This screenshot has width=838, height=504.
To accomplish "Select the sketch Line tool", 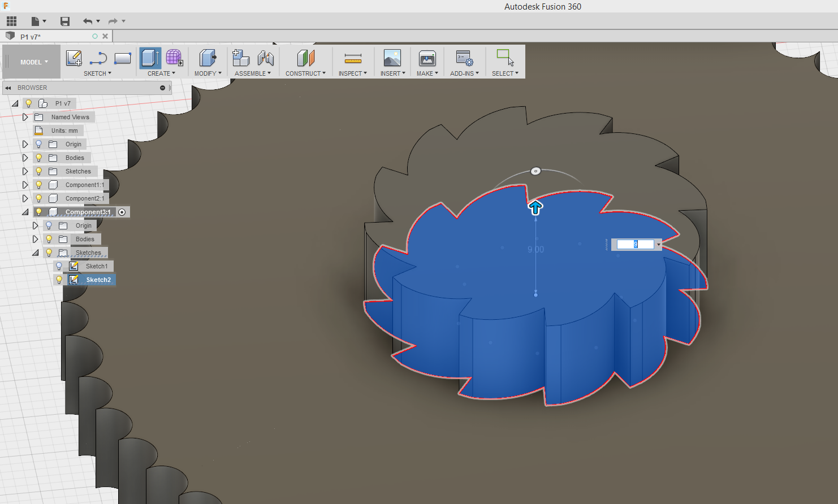I will [x=98, y=58].
